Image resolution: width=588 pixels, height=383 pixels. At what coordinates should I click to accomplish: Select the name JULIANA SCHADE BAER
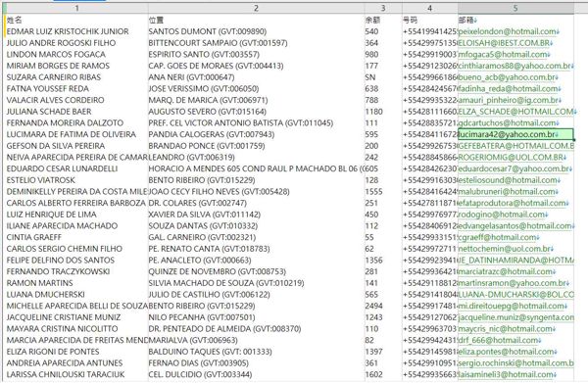tap(49, 112)
